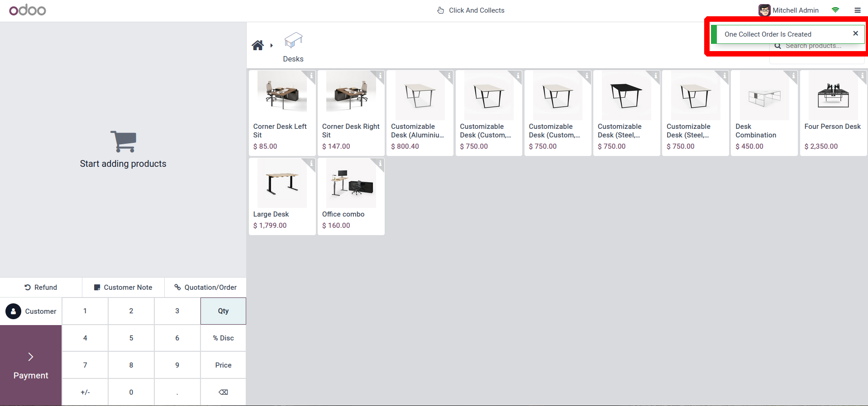Click the $ 2,350.00 price

point(821,146)
